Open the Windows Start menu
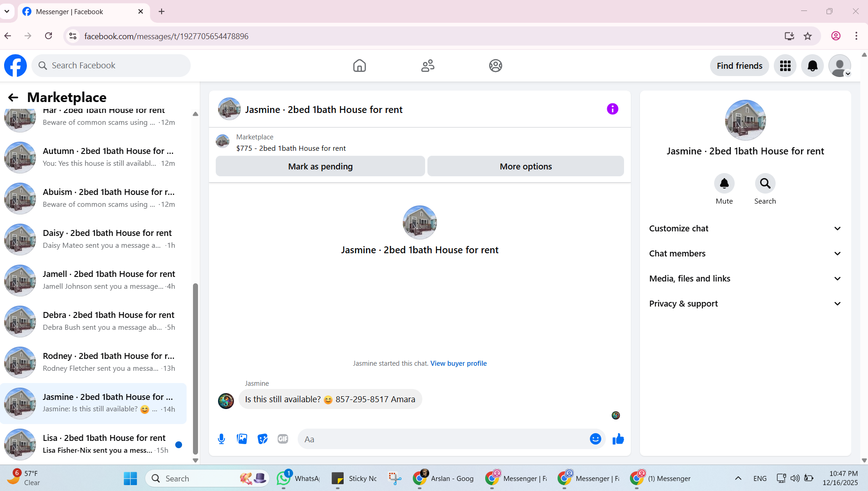 pos(130,478)
